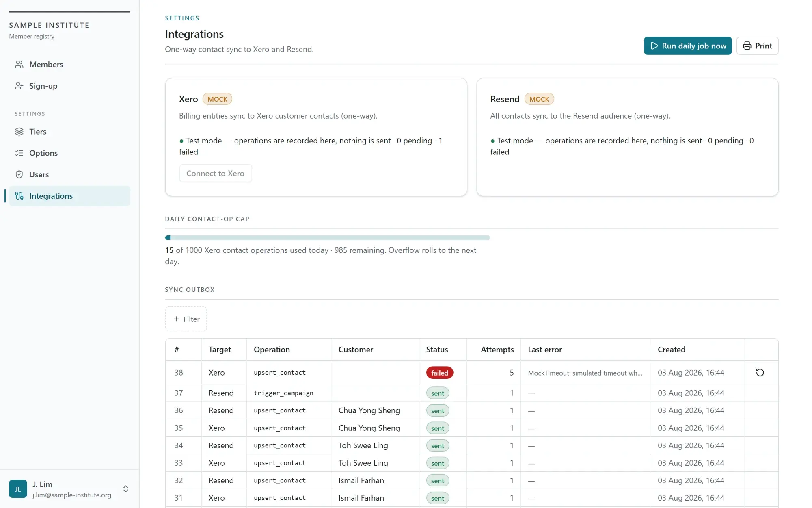Click the Integrations sidebar icon
Image resolution: width=812 pixels, height=508 pixels.
(x=19, y=196)
